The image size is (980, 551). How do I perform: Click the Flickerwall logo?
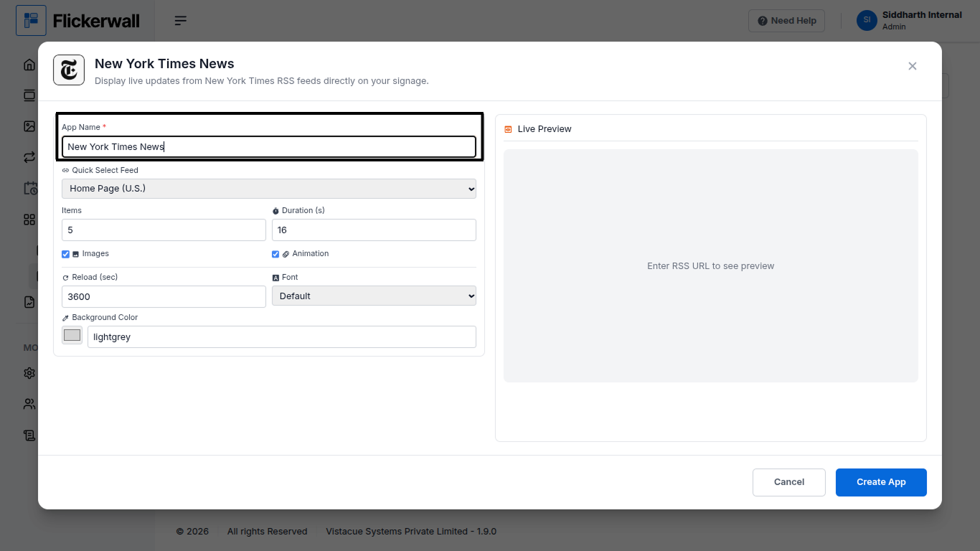[x=78, y=21]
